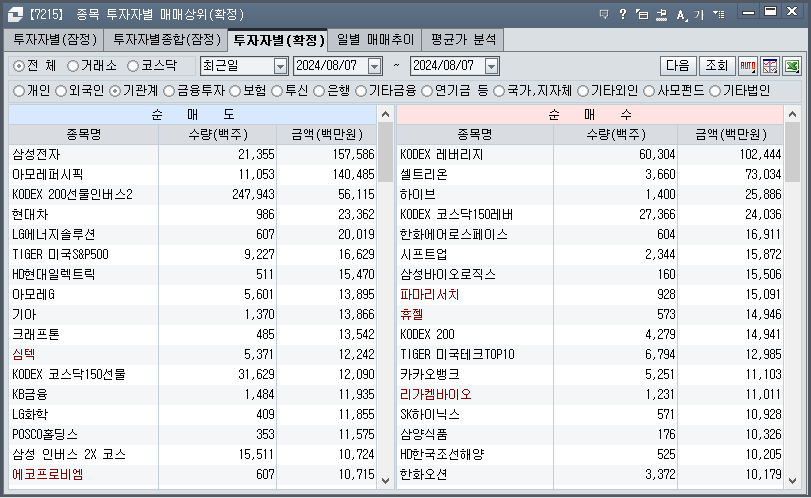The height and width of the screenshot is (498, 811).
Task: Select the 연기금 등 radio button
Action: coord(427,91)
